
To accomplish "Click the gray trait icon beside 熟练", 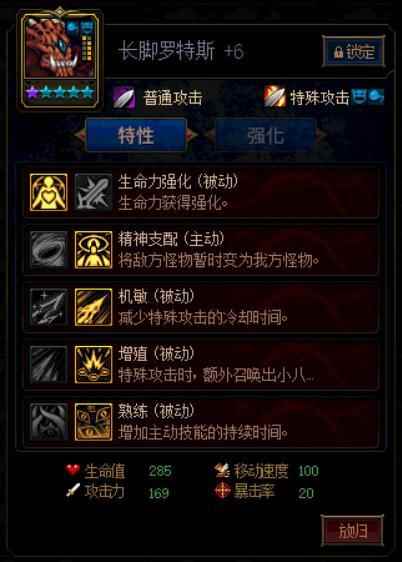I will click(x=48, y=422).
